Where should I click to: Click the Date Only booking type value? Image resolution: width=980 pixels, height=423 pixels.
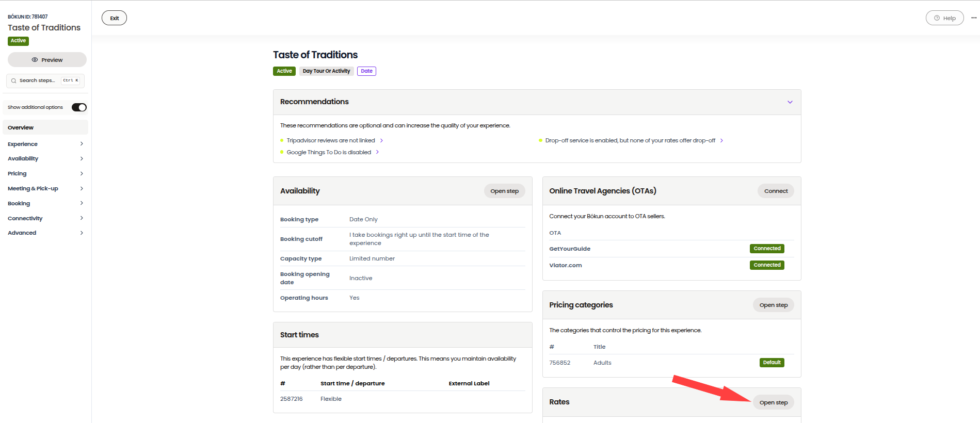pos(363,219)
